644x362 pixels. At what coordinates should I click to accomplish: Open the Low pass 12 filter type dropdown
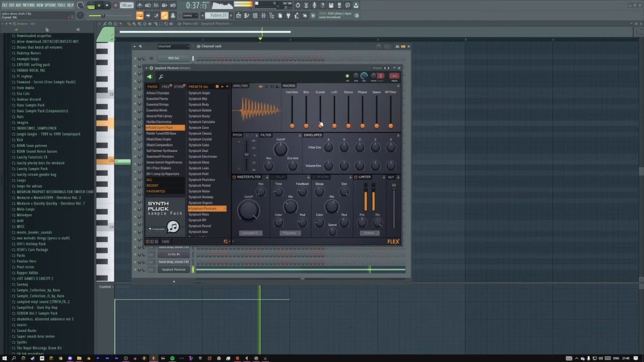(251, 233)
